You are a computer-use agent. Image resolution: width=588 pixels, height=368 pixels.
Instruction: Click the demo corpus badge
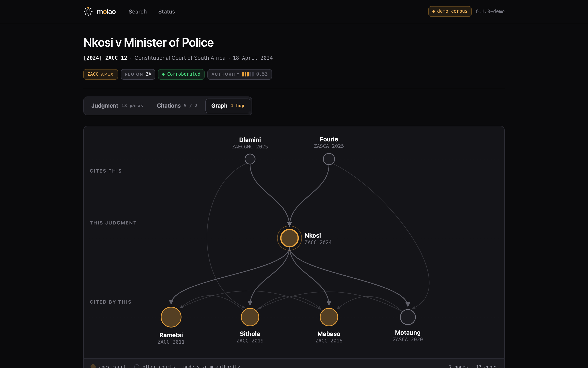point(450,11)
